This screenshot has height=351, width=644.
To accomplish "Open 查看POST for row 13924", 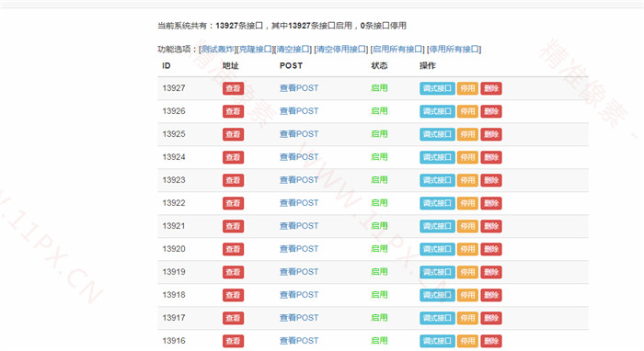I will click(x=299, y=157).
